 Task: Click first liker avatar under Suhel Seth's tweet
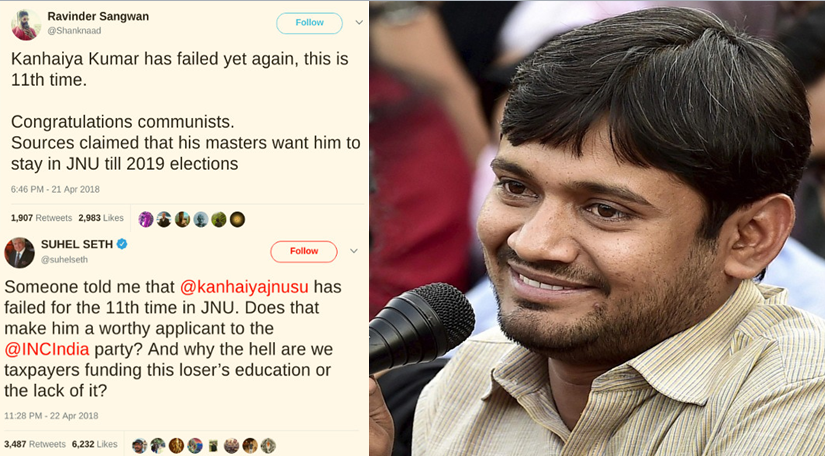(139, 445)
